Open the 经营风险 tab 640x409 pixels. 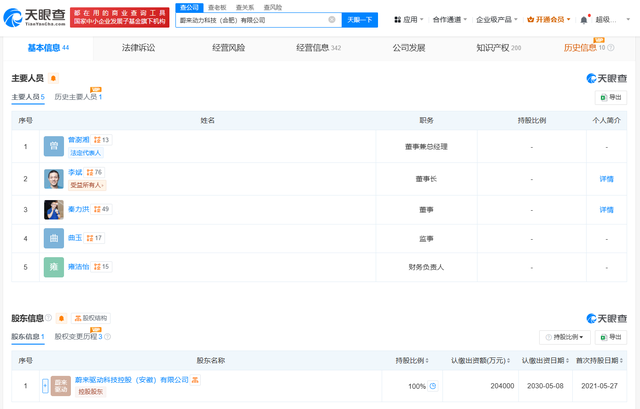pos(229,48)
